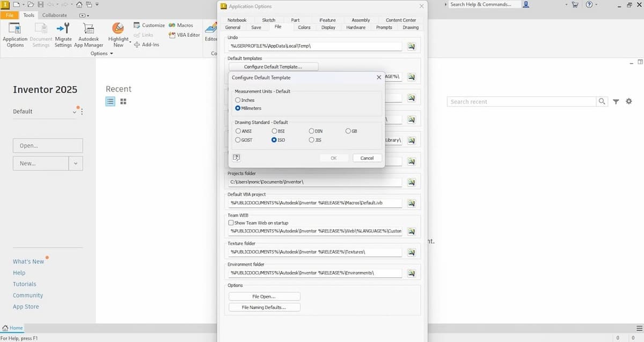Browse for the Texture folder path

[411, 252]
